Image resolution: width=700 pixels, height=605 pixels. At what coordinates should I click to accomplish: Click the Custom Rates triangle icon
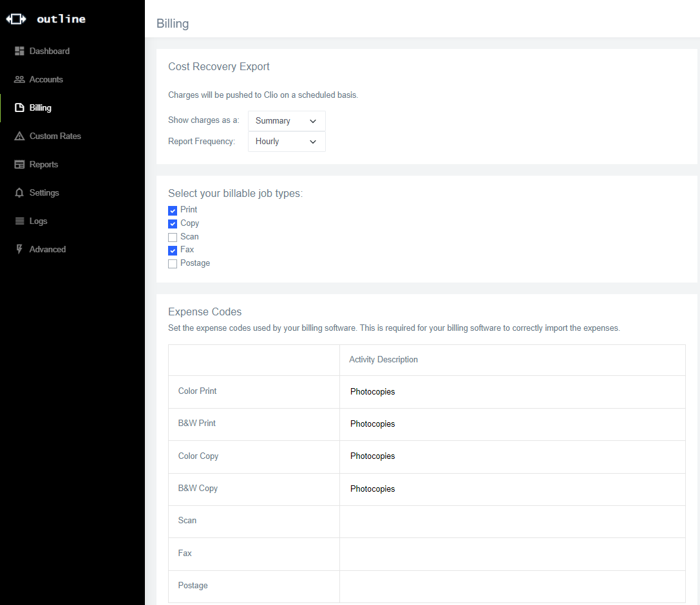(19, 136)
